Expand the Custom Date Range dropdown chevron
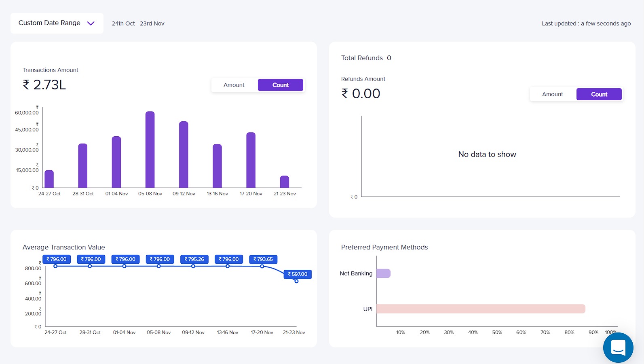Screen dimensions: 644x364 point(91,23)
